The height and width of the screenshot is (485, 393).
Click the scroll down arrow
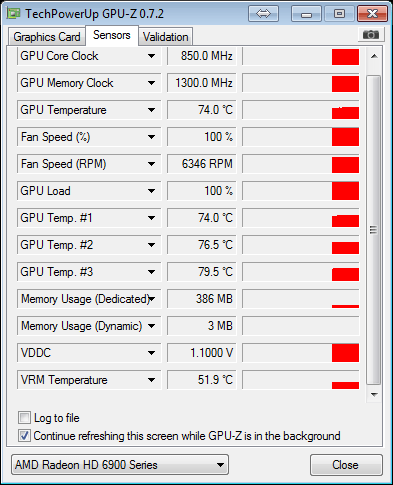[x=374, y=395]
